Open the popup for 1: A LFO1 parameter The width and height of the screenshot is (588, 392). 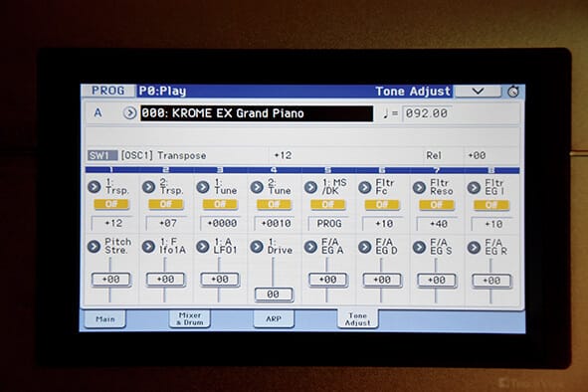(203, 247)
